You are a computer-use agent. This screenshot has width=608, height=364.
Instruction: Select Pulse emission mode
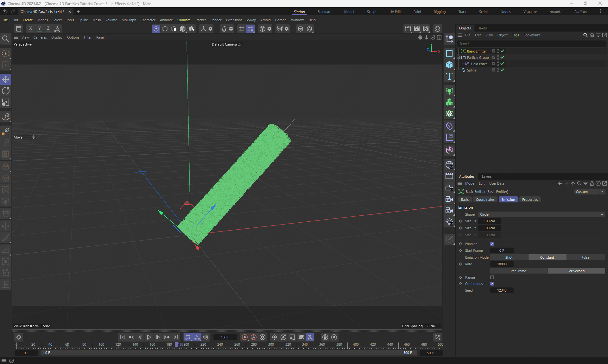pyautogui.click(x=585, y=257)
